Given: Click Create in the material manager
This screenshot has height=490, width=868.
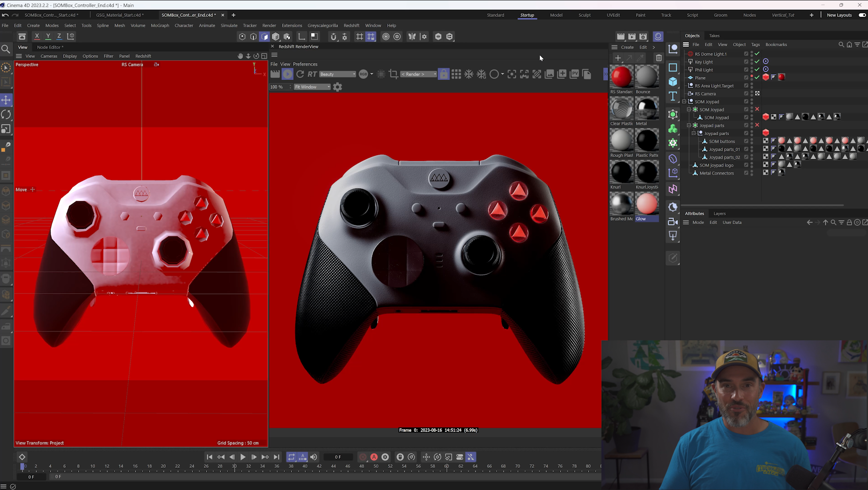Looking at the screenshot, I should click(x=627, y=47).
